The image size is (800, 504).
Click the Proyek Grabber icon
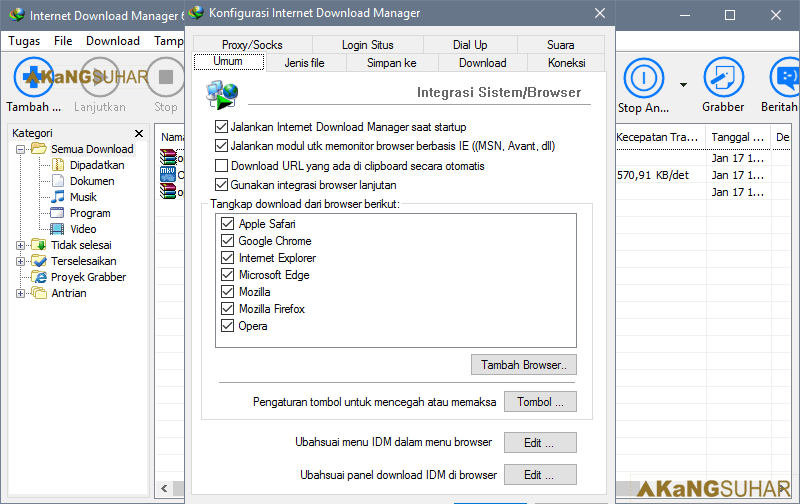(x=39, y=277)
